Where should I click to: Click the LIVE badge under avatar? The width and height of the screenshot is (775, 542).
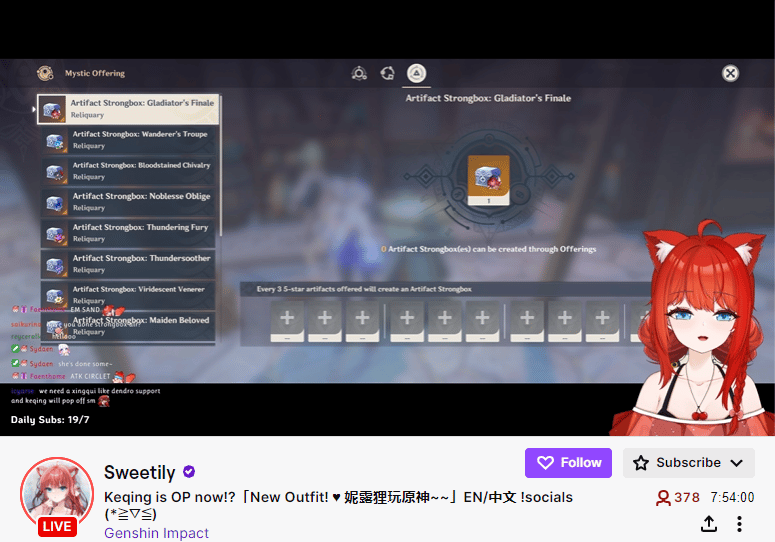(x=57, y=526)
